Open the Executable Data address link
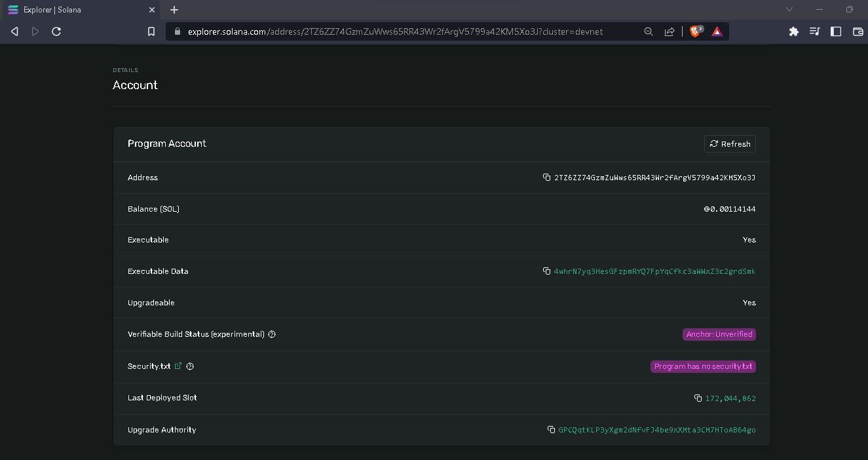 (x=654, y=271)
